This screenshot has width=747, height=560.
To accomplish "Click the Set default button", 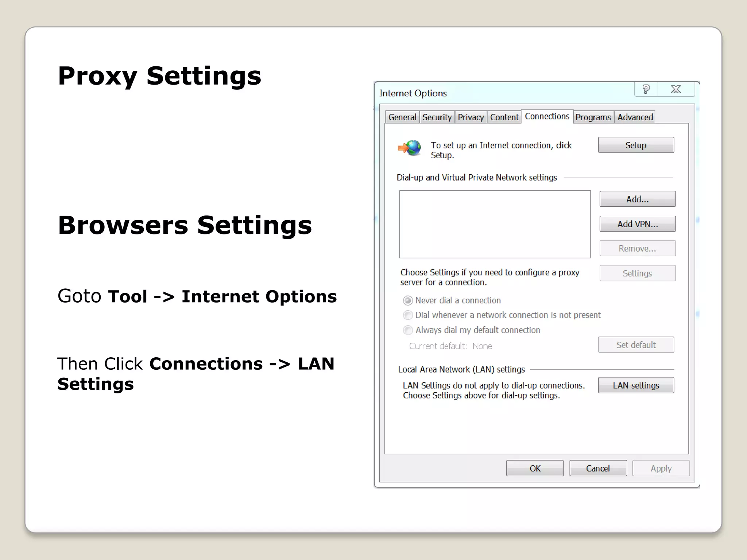I will tap(636, 345).
